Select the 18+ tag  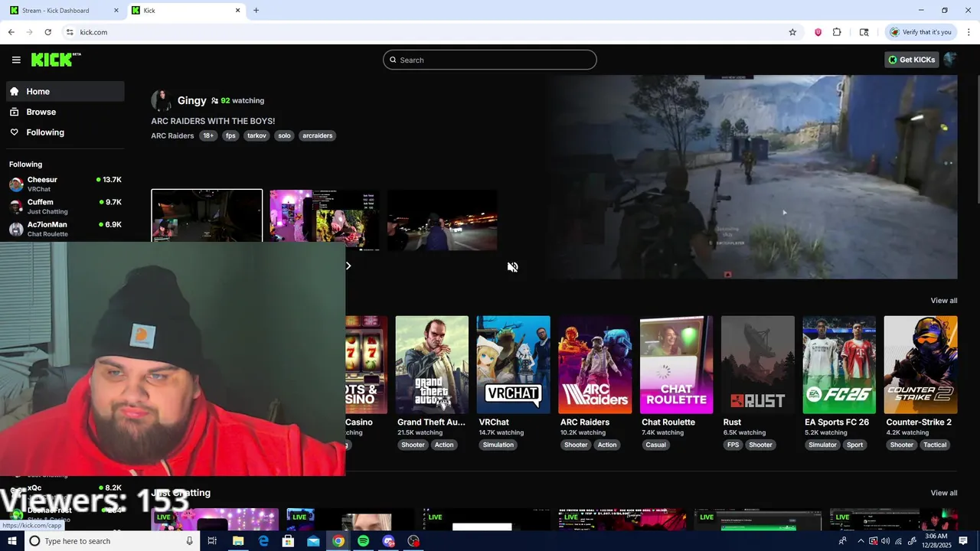tap(208, 135)
